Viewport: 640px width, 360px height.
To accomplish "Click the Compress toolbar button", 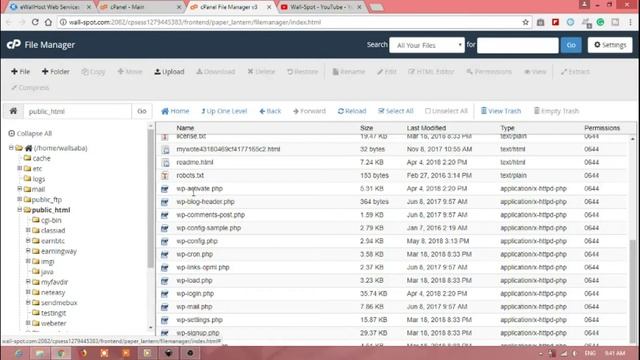I will coord(30,87).
